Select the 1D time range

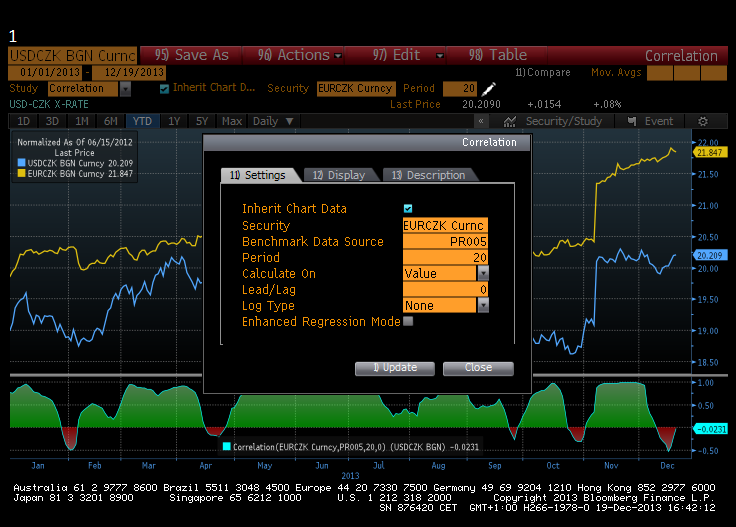[x=23, y=121]
